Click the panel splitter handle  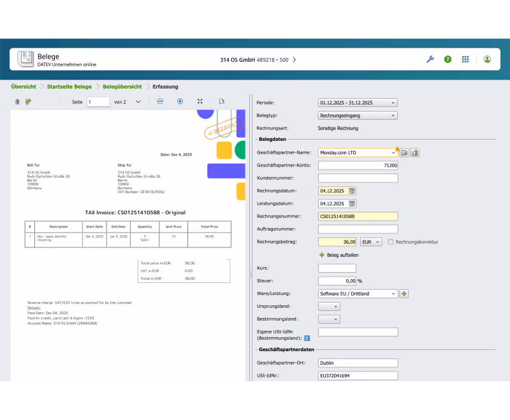coord(251,275)
